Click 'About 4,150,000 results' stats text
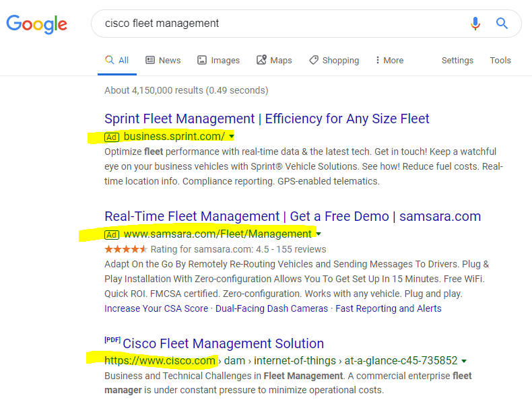532x400 pixels. tap(187, 91)
